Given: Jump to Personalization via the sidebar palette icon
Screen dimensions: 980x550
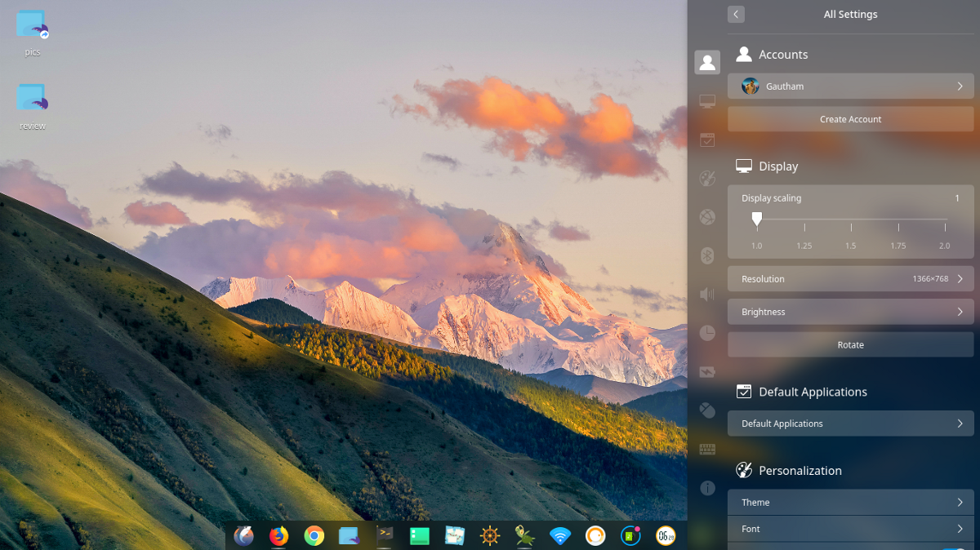Looking at the screenshot, I should click(x=707, y=179).
